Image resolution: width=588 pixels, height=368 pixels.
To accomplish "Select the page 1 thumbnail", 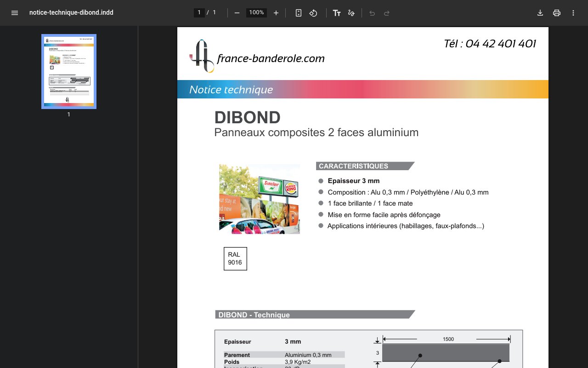I will pos(69,71).
